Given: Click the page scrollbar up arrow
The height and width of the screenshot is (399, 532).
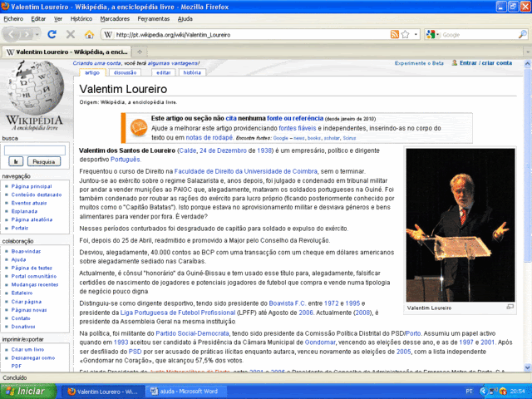Looking at the screenshot, I should [x=528, y=63].
